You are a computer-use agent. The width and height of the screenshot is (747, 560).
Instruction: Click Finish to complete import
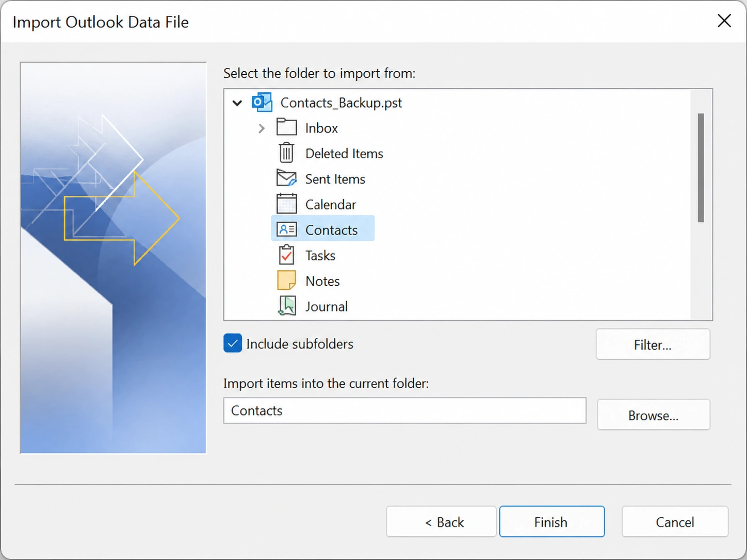[x=552, y=522]
